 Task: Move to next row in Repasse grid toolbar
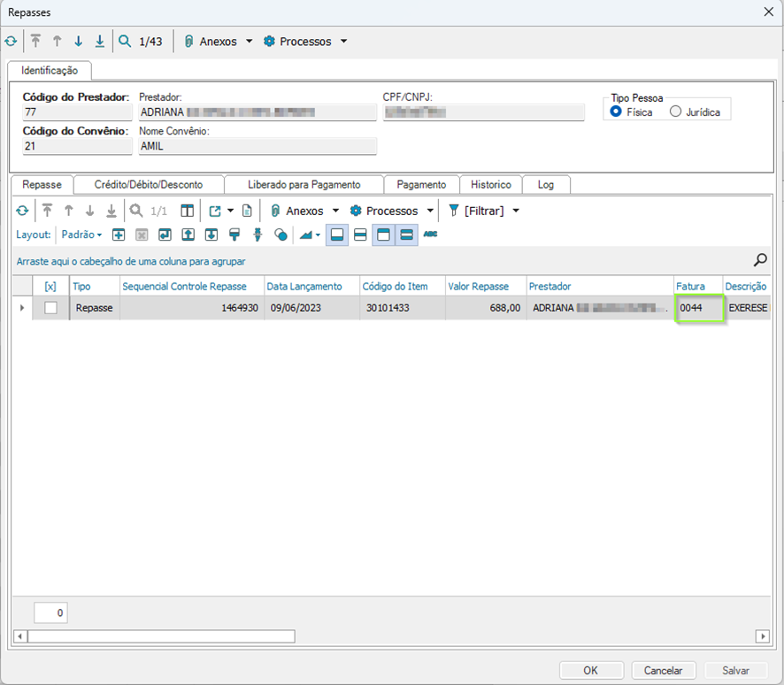(90, 211)
